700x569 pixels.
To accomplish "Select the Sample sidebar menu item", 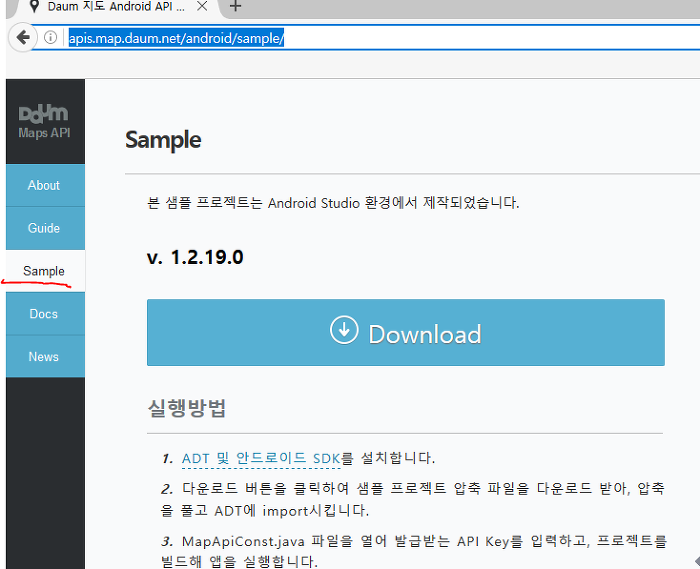I will [x=45, y=271].
